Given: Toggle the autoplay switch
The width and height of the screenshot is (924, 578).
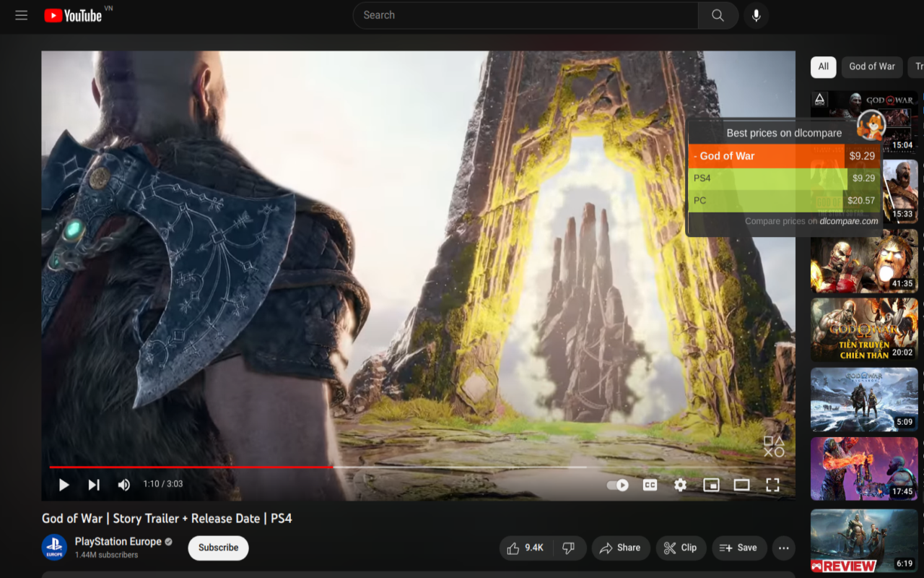Looking at the screenshot, I should [617, 485].
